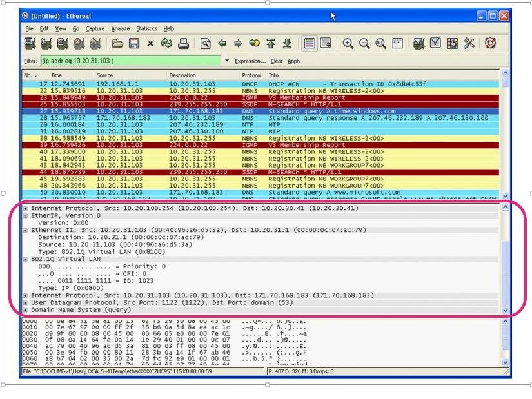Image resolution: width=532 pixels, height=399 pixels.
Task: Save the capture file floppy icon
Action: click(134, 43)
